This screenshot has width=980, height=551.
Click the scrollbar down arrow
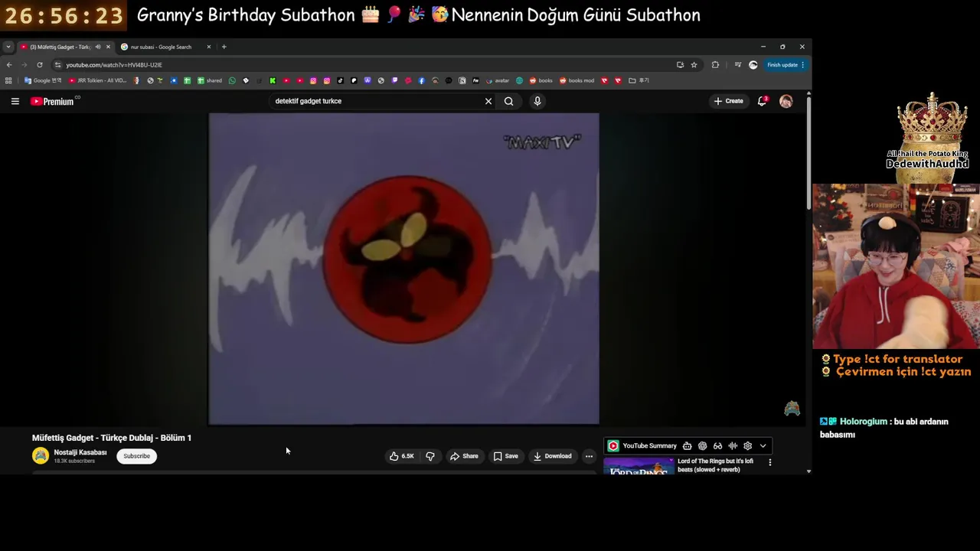808,471
